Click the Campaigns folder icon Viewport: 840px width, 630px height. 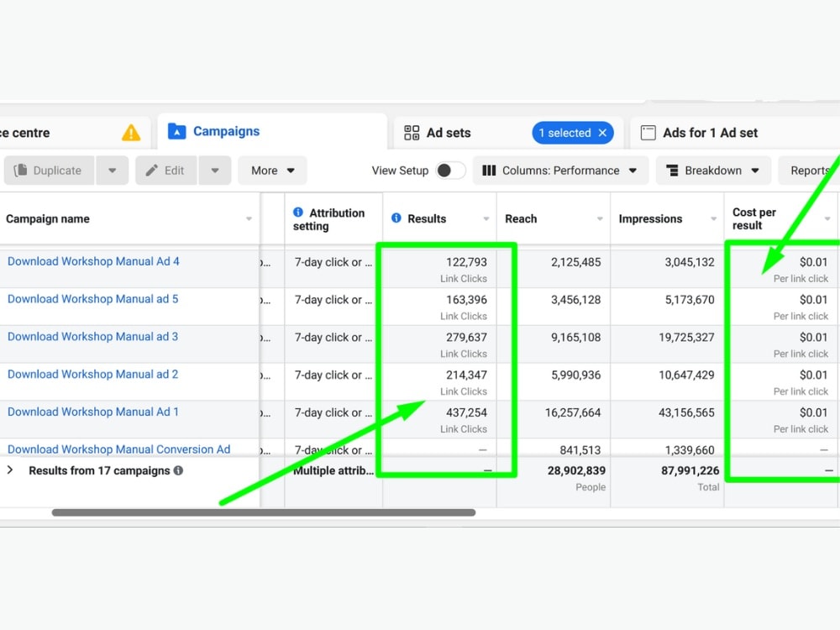tap(176, 131)
